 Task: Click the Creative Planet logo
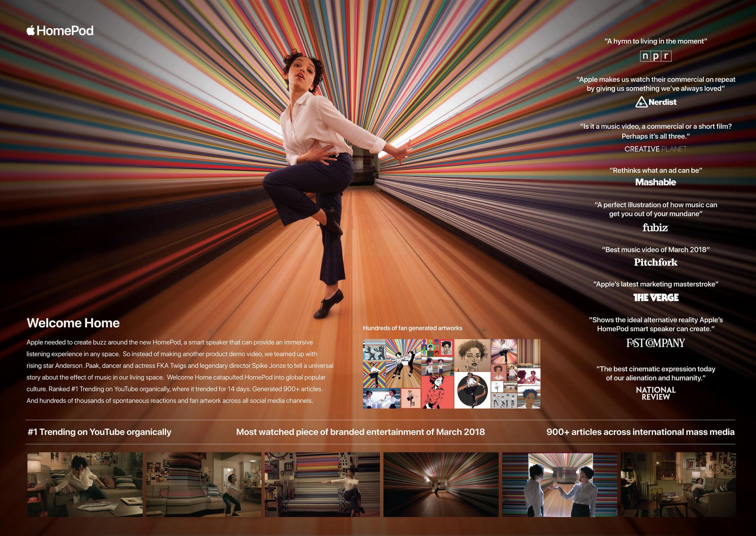pos(655,149)
